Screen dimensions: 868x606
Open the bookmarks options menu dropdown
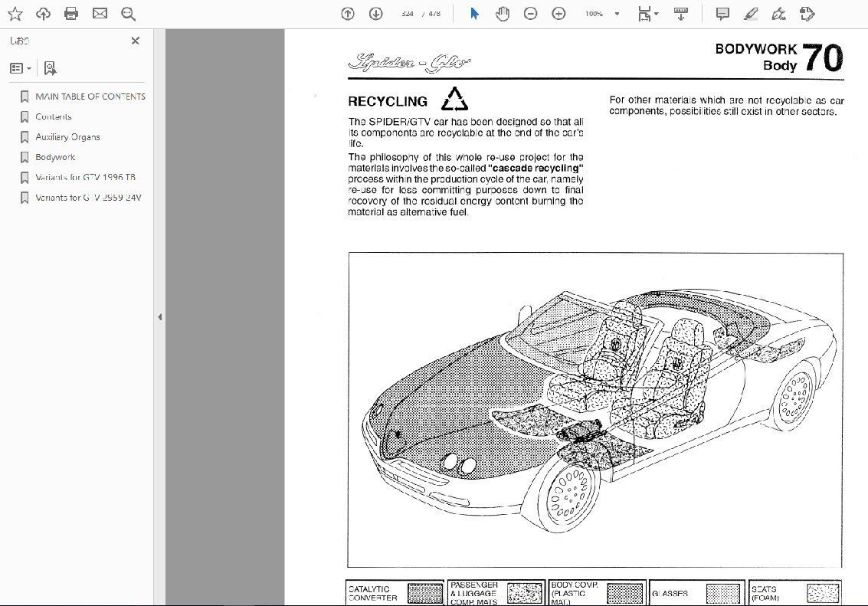click(x=21, y=68)
